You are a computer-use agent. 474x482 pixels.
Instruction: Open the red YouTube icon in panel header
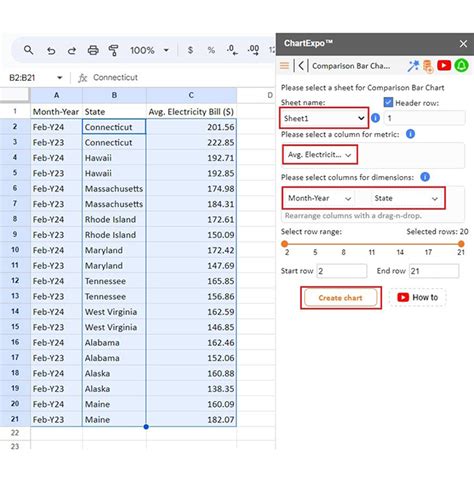(444, 65)
